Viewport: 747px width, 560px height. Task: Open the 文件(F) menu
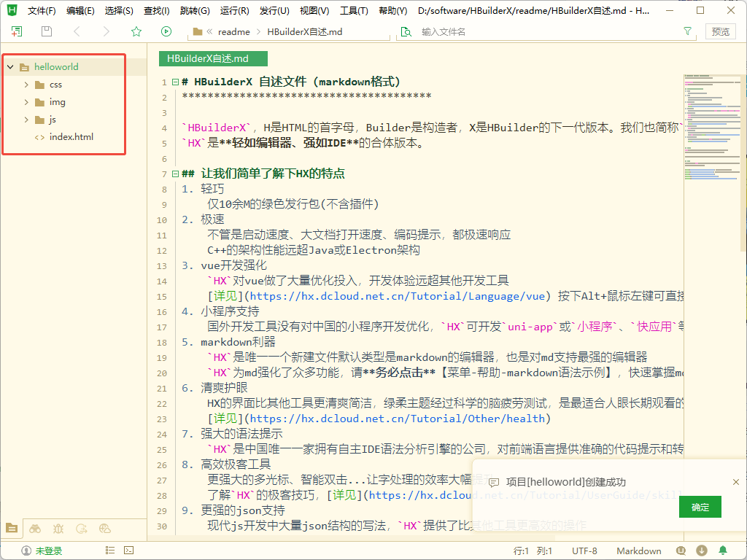[x=42, y=10]
